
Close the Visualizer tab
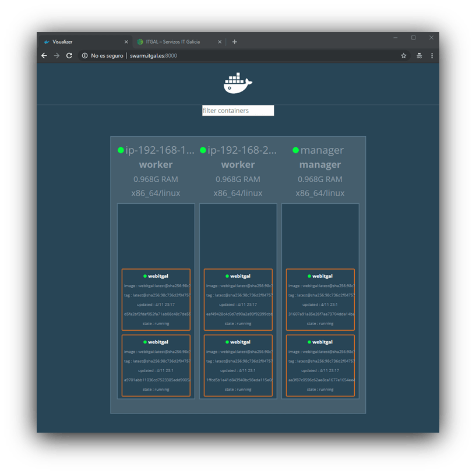[126, 42]
